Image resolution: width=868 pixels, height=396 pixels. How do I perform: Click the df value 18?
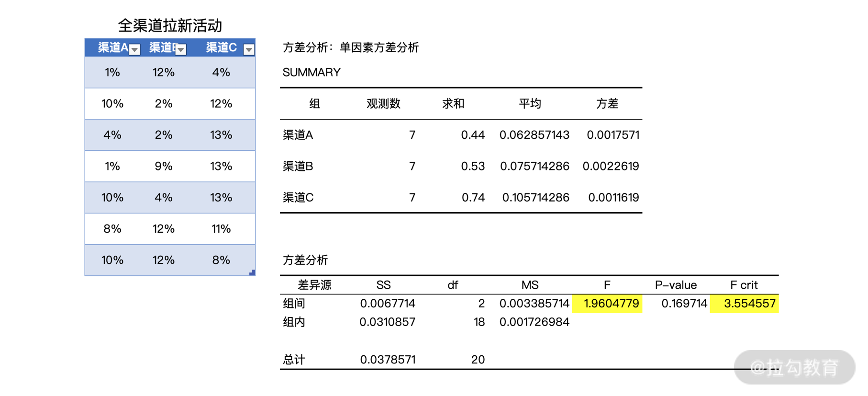tap(479, 322)
